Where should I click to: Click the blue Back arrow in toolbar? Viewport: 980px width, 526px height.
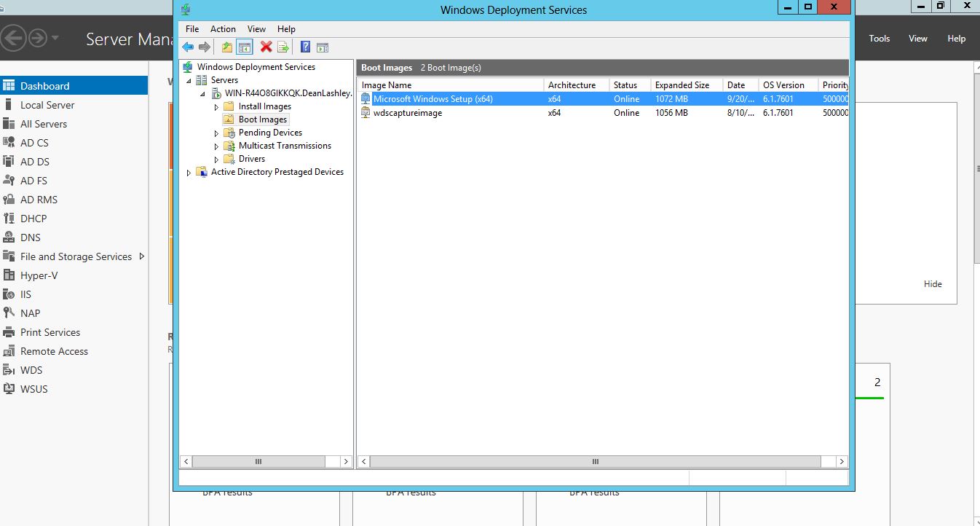pos(188,47)
